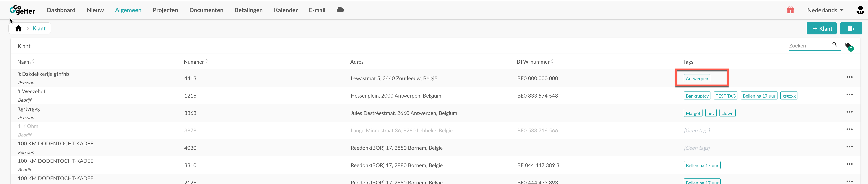Go to home via breadcrumb house icon
The width and height of the screenshot is (868, 184).
click(x=18, y=29)
